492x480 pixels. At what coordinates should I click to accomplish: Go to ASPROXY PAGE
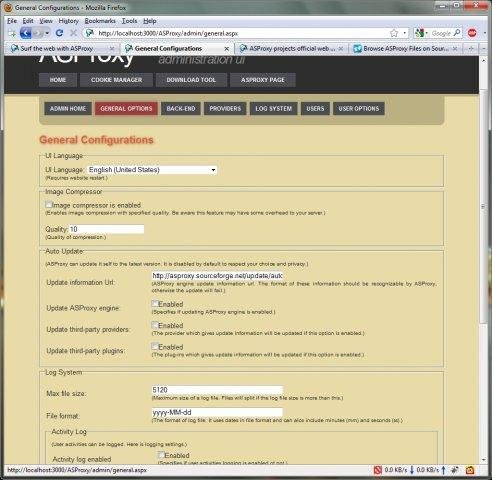point(263,80)
